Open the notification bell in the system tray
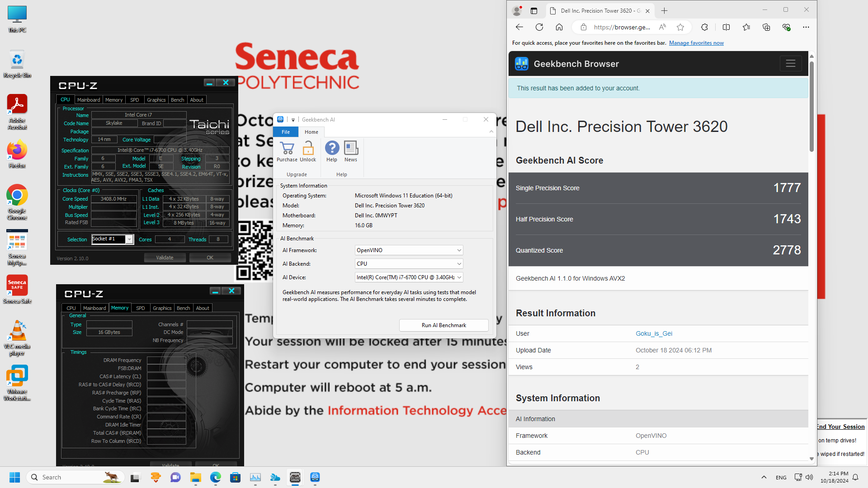 click(855, 477)
